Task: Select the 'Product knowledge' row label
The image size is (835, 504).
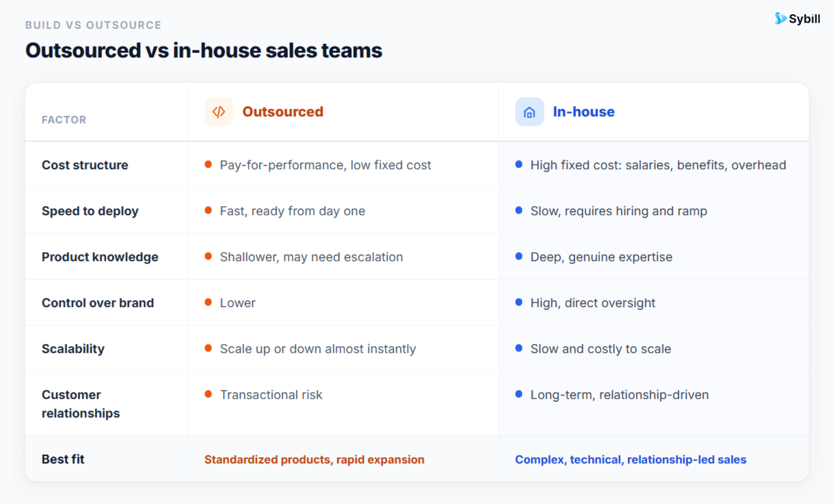Action: (x=100, y=257)
